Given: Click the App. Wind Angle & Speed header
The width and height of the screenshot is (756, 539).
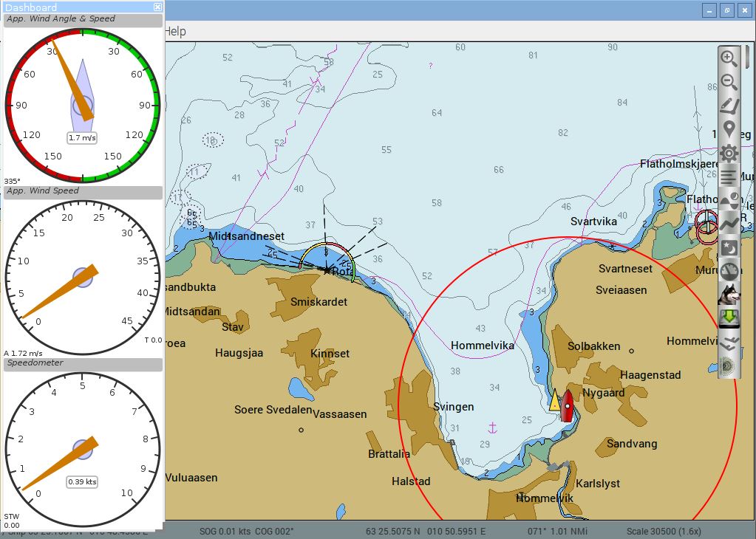Looking at the screenshot, I should (x=83, y=20).
